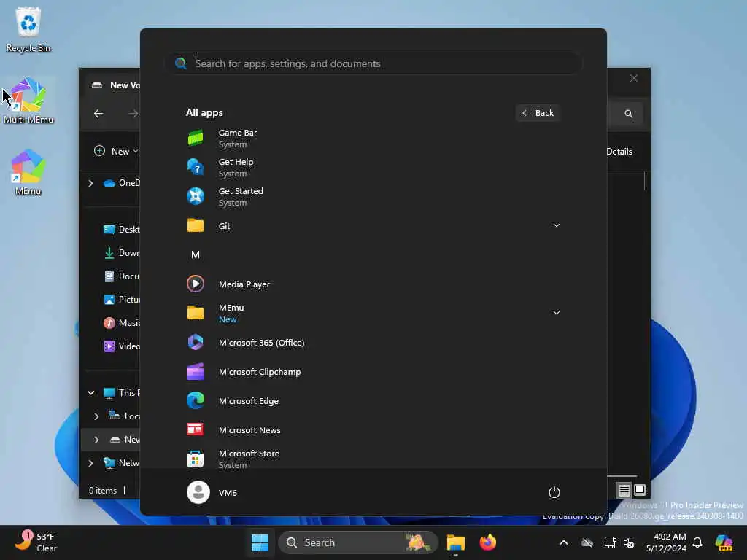Click the Git folder icon

click(x=196, y=226)
